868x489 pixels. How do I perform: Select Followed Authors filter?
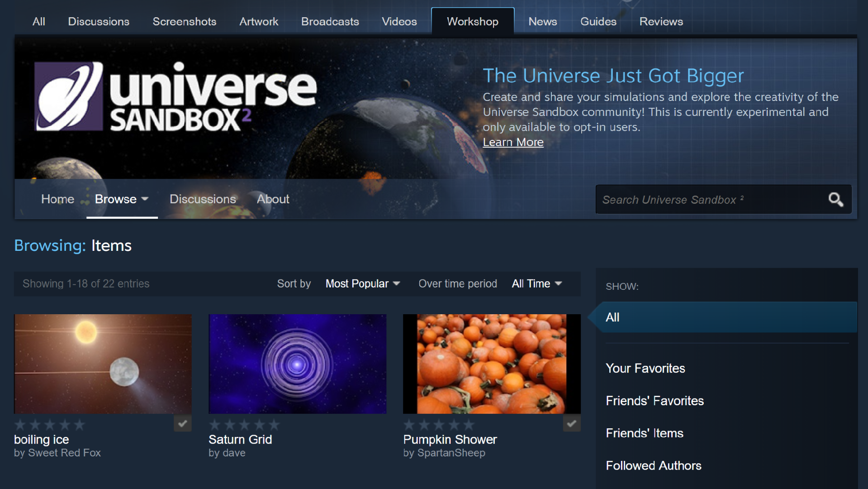653,465
